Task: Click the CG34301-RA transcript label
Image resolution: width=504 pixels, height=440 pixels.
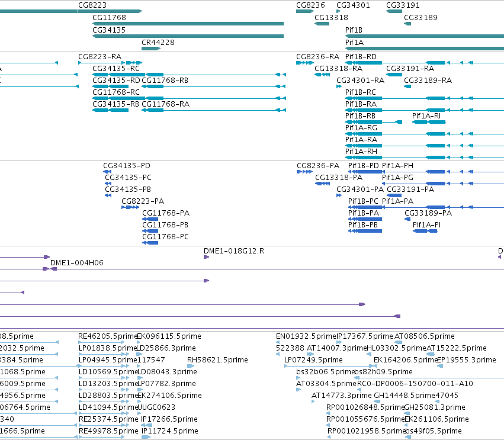Action: (x=360, y=81)
